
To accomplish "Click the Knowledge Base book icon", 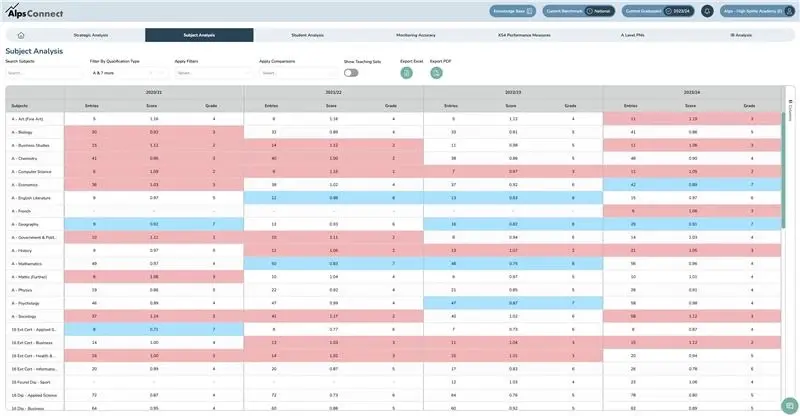I will click(x=529, y=11).
